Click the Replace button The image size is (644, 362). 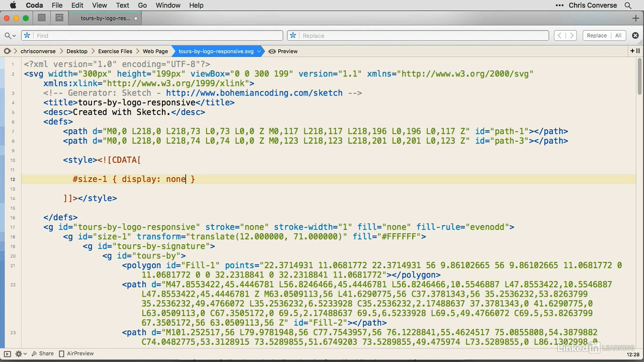pyautogui.click(x=597, y=35)
